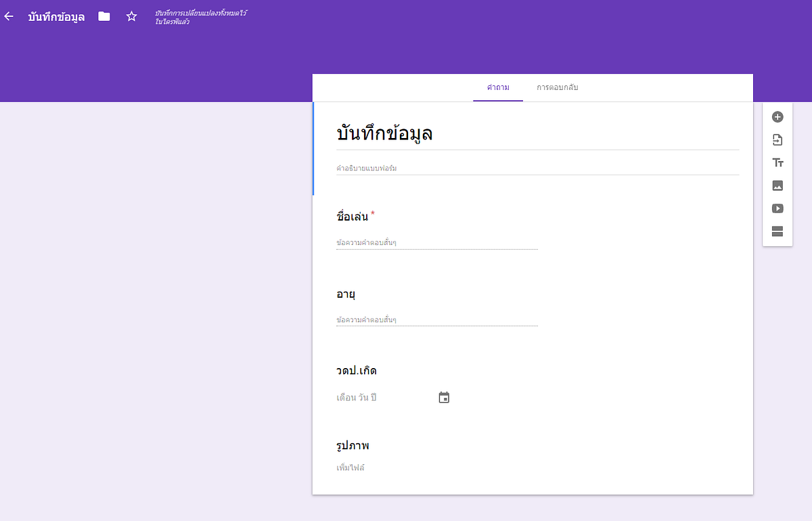Select the ชื่อเล่น question to edit
This screenshot has width=812, height=521.
[x=352, y=215]
